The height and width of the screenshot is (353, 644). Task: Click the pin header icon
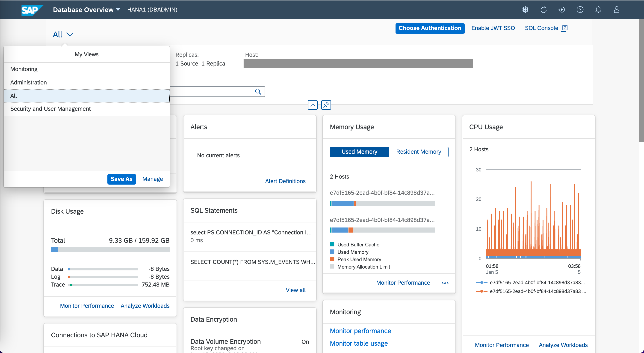[x=326, y=105]
